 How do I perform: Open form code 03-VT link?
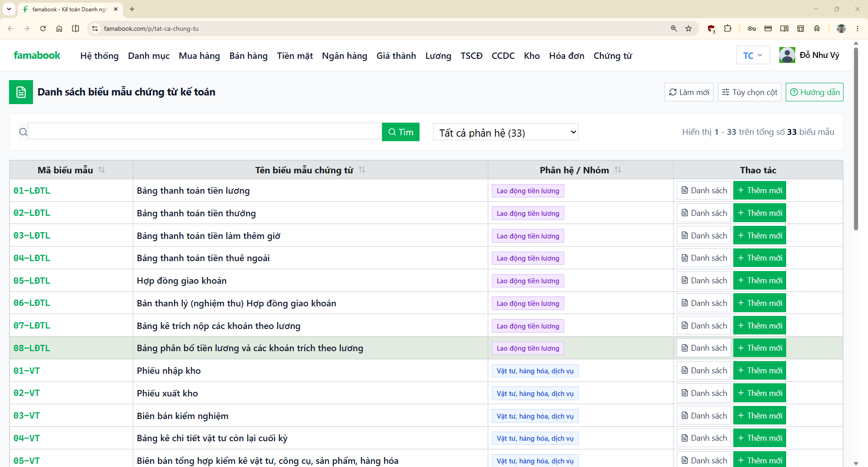(x=27, y=415)
